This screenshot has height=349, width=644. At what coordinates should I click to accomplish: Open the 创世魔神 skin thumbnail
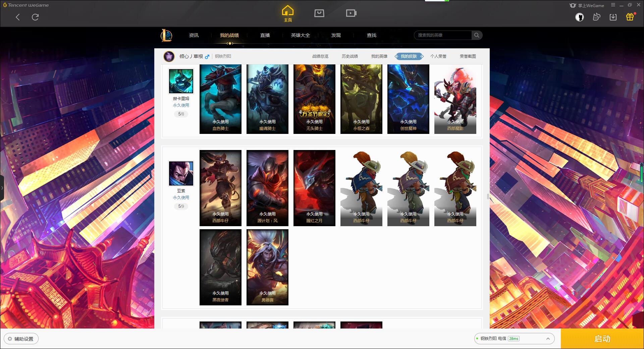tap(408, 99)
